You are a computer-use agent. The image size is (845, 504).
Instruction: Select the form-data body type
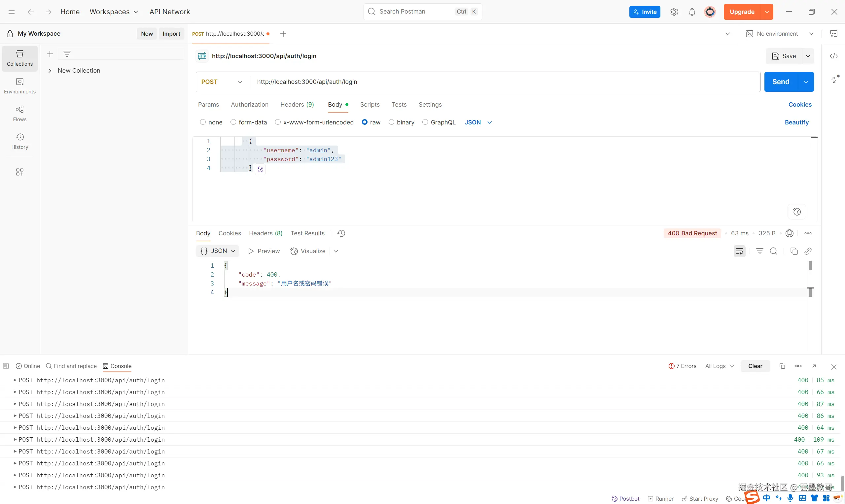[233, 122]
